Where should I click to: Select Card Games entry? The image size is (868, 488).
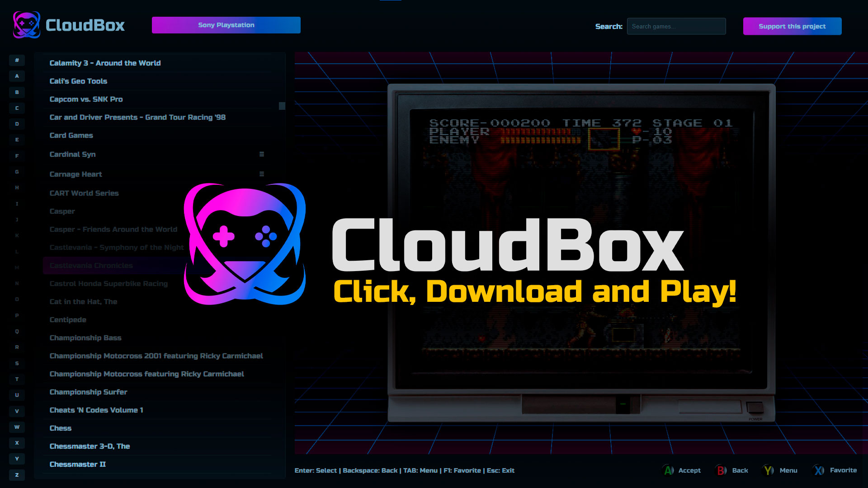(157, 136)
